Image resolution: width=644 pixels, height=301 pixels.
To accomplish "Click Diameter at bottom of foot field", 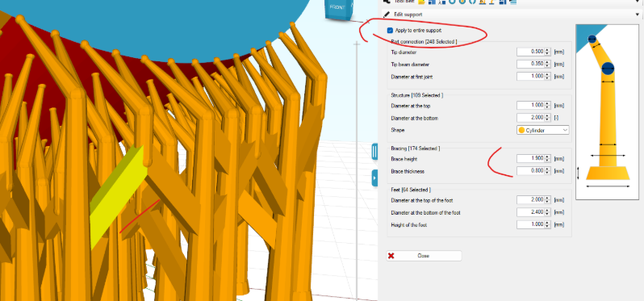I will (x=530, y=212).
